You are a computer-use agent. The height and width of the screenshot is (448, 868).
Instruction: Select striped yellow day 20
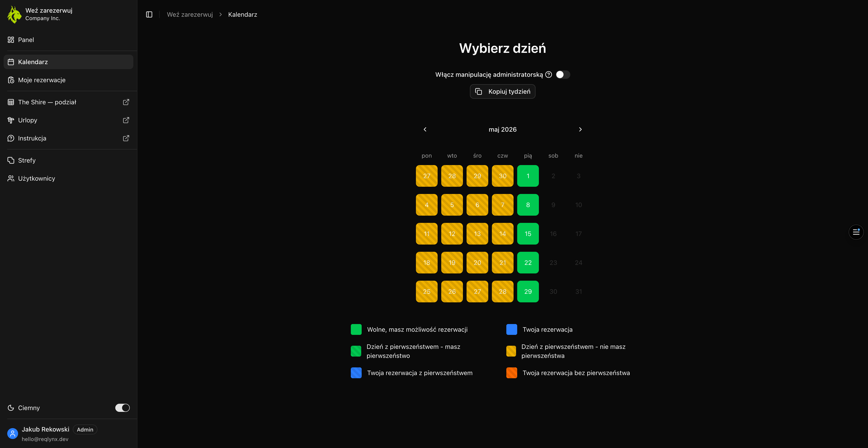click(477, 263)
